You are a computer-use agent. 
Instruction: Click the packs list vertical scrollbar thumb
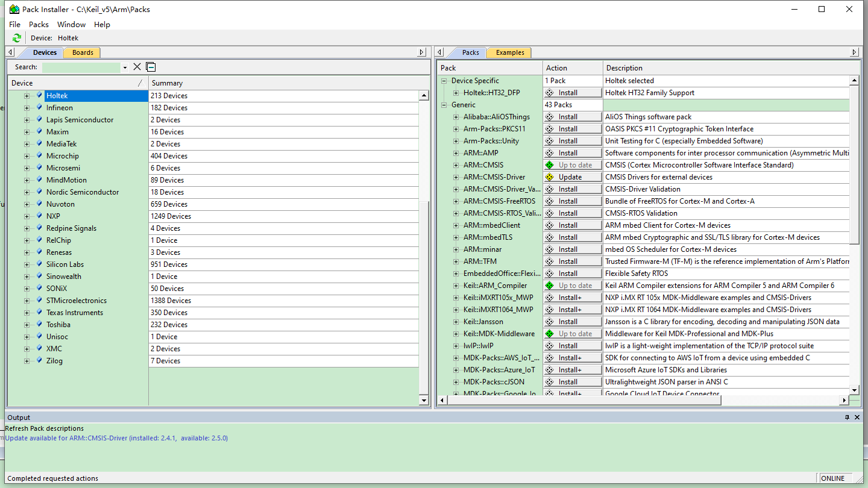click(x=854, y=164)
